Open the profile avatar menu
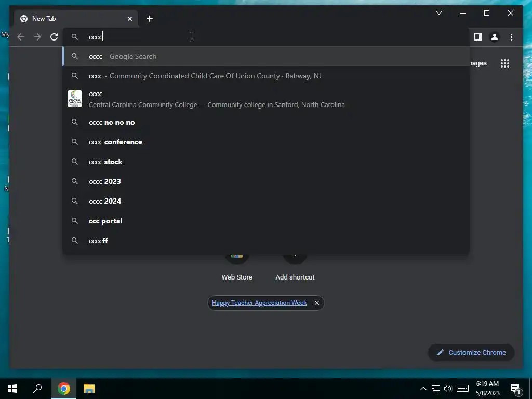 495,37
